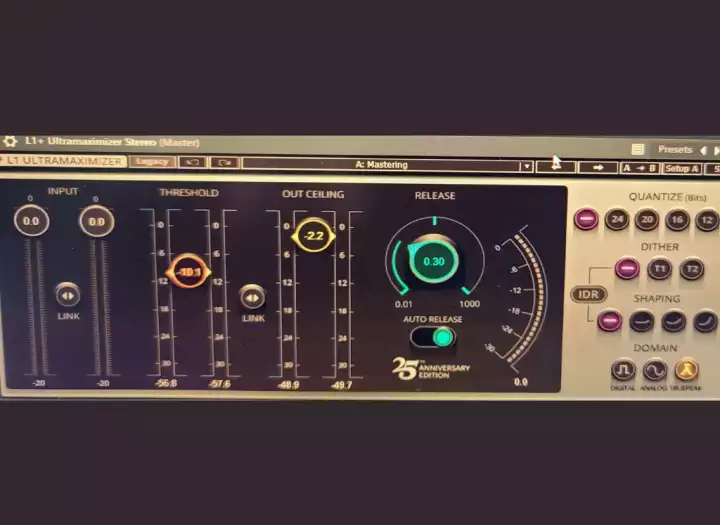Turn off quantize with the pink minus button

(586, 219)
